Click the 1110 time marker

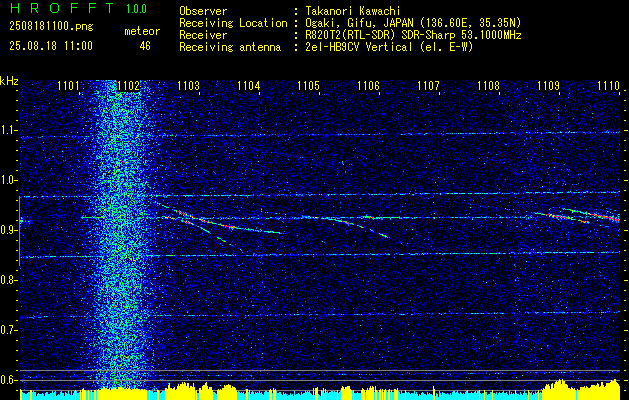(608, 85)
